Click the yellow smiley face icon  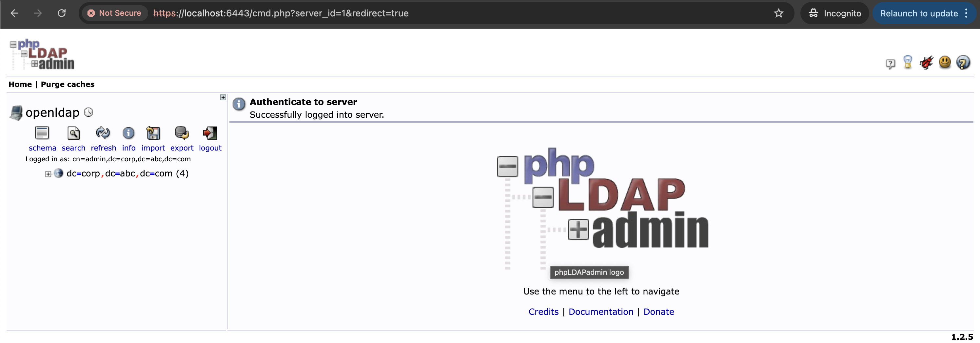[945, 62]
